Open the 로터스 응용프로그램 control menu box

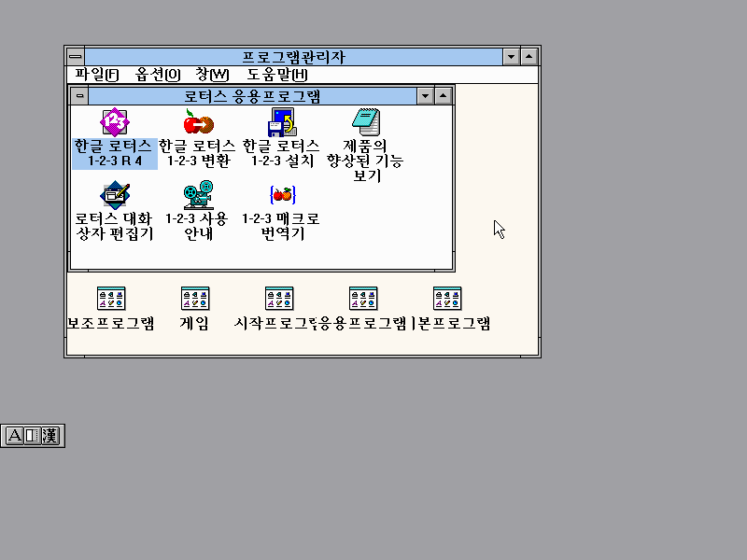[79, 96]
